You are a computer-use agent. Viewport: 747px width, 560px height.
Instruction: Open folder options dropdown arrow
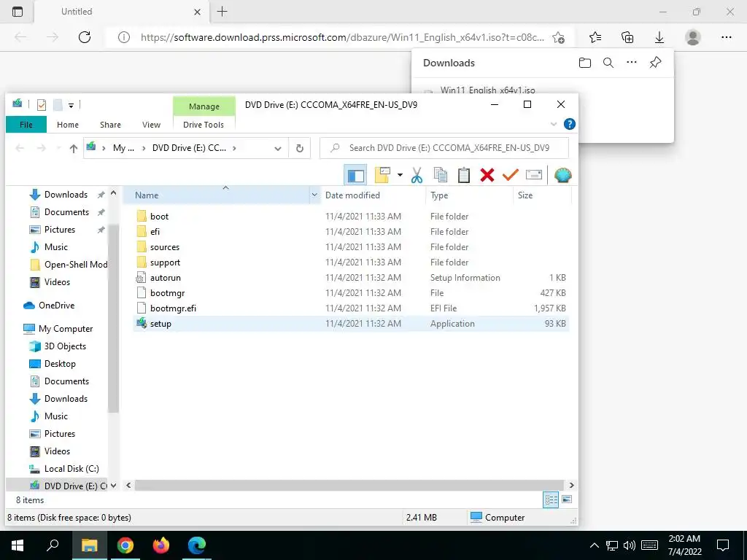(400, 175)
